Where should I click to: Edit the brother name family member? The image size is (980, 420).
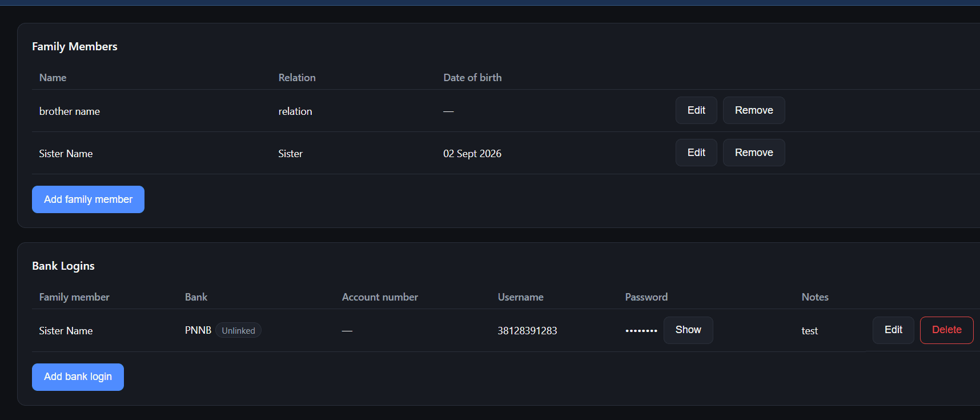[696, 110]
